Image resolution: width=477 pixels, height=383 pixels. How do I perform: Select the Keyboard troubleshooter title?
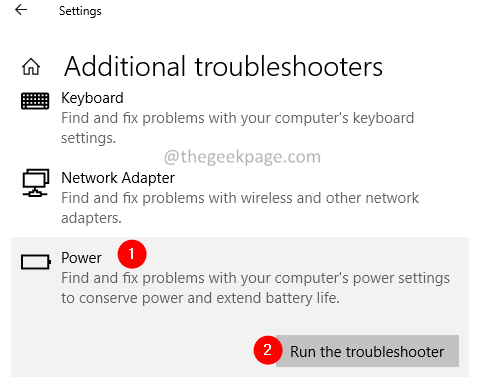pyautogui.click(x=92, y=98)
